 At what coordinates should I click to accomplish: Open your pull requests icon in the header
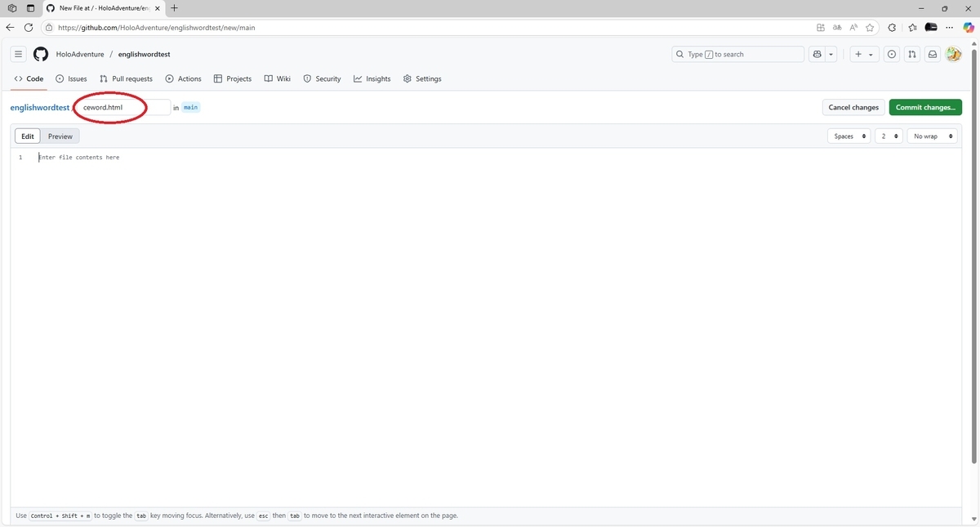911,54
